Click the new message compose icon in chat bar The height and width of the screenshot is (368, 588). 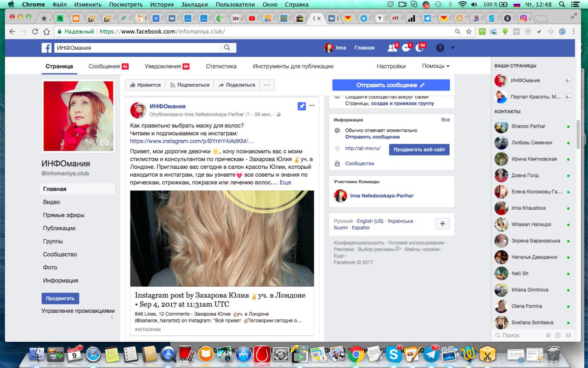coord(558,335)
